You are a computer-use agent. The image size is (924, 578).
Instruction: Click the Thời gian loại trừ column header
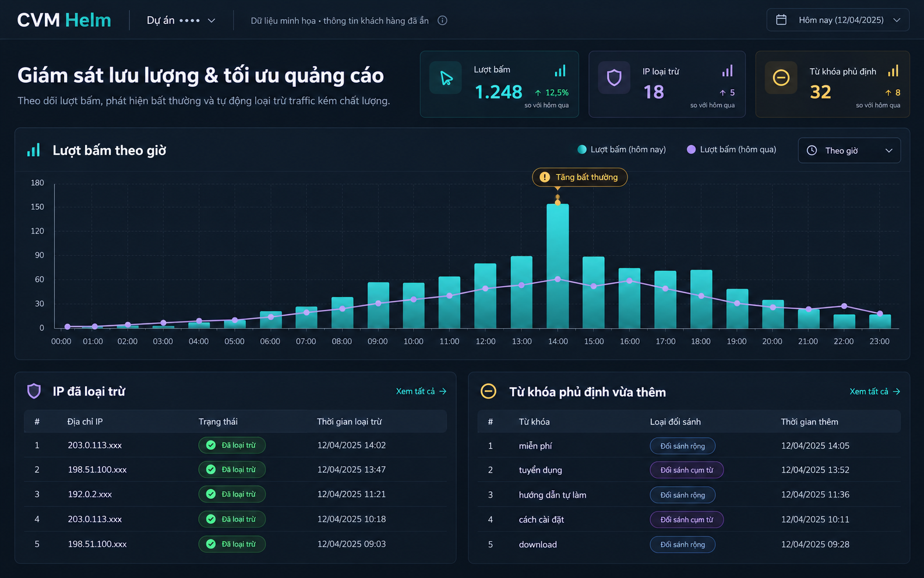[x=350, y=421]
